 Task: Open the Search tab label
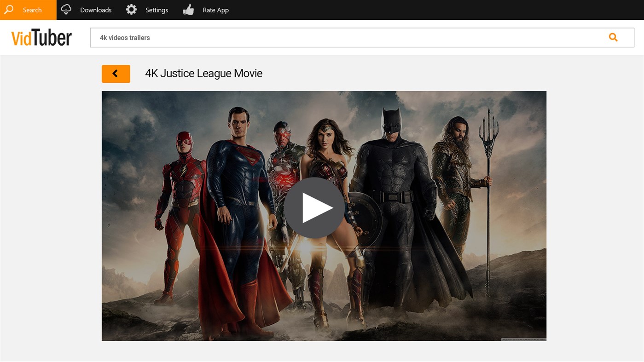tap(32, 10)
